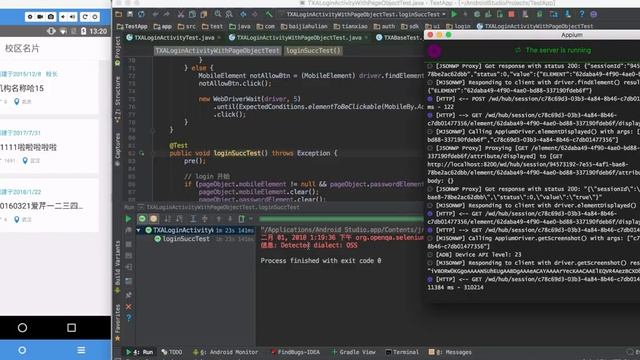Viewport: 640px width, 360px height.
Task: Click auth folder in navigation bar
Action: 384,27
